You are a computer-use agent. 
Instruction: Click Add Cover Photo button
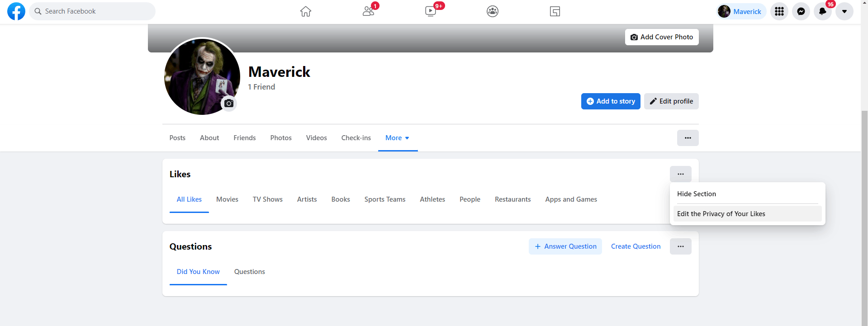coord(662,37)
